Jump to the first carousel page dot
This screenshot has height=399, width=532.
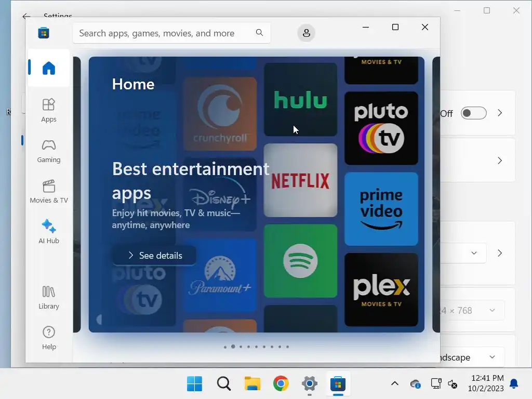coord(225,347)
